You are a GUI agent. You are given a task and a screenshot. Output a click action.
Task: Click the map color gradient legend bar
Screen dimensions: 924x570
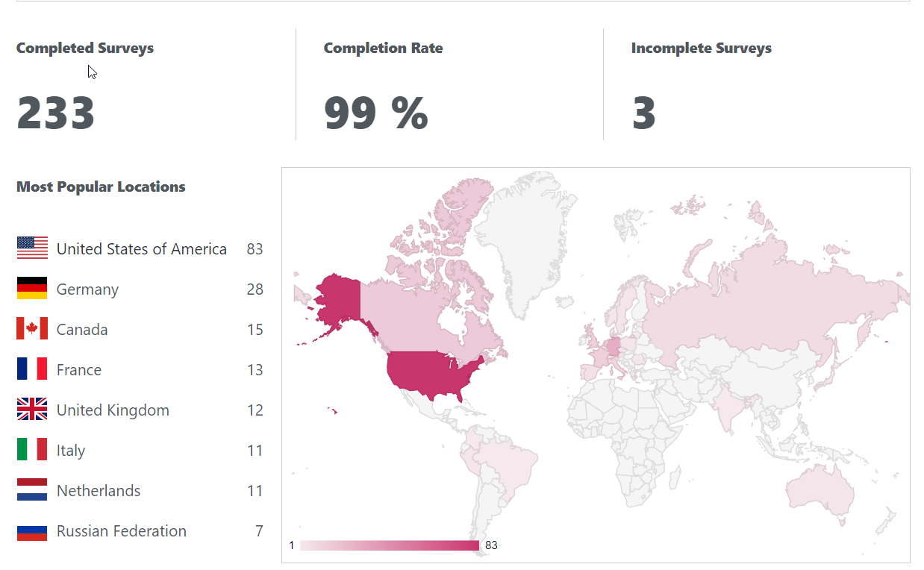pos(389,545)
